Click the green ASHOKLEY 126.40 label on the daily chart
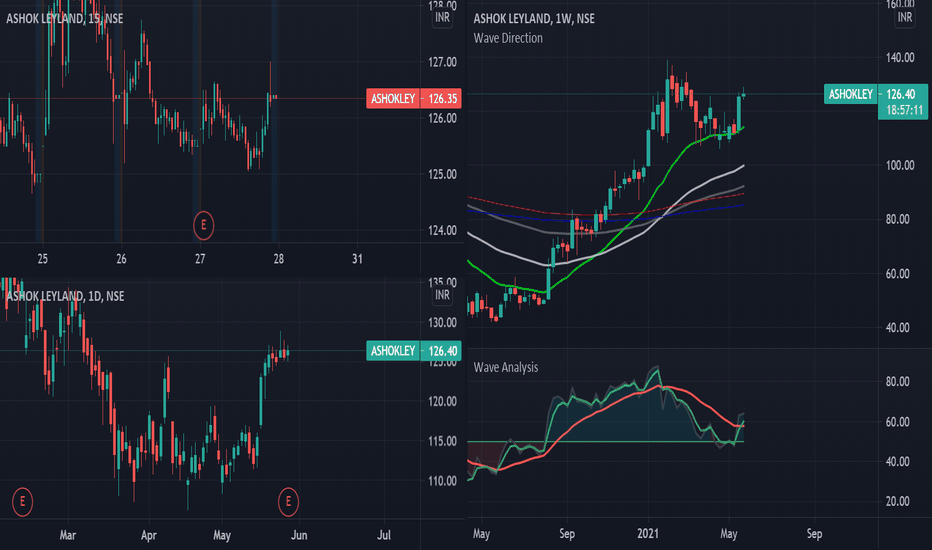This screenshot has height=550, width=932. click(414, 351)
